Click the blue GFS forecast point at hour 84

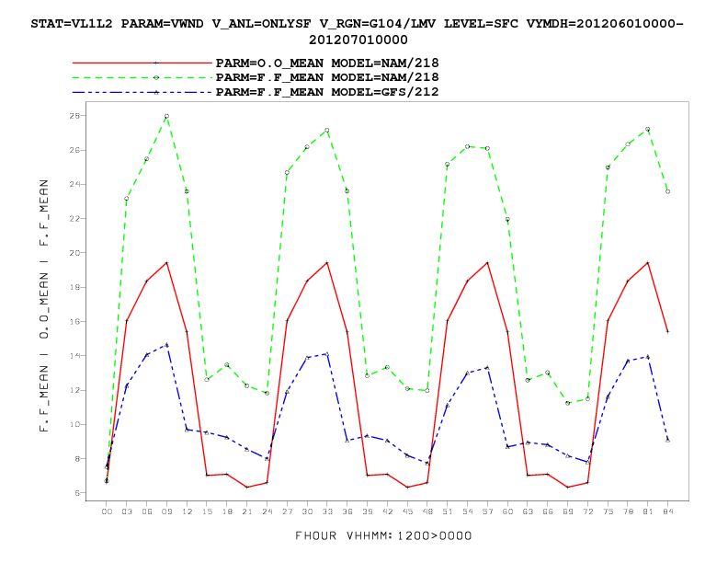tap(667, 440)
